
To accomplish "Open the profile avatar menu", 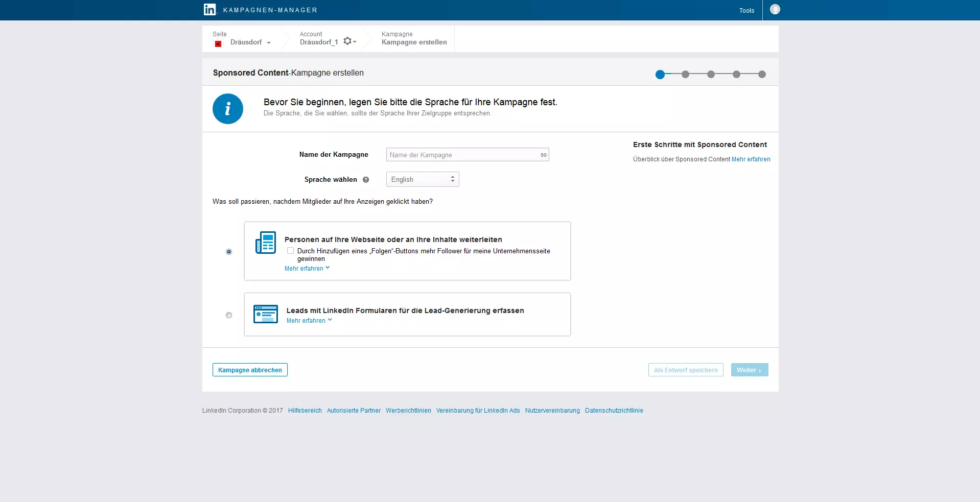I will 775,9.
